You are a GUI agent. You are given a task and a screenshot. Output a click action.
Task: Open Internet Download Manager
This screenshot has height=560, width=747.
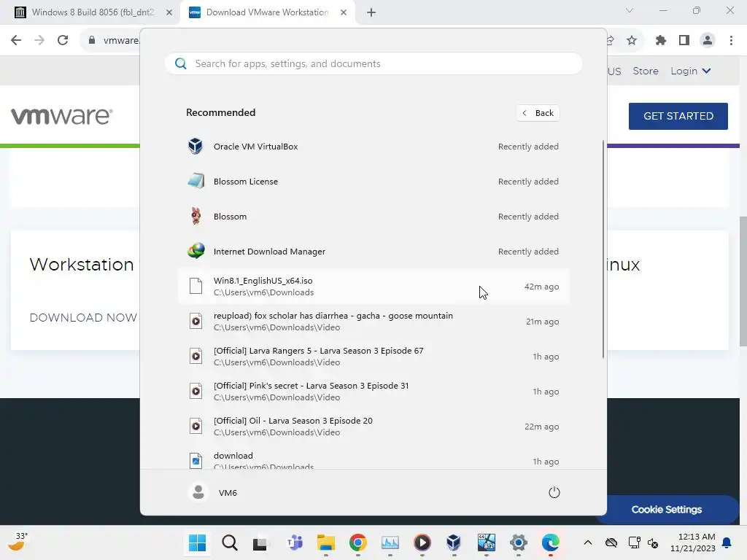(373, 252)
